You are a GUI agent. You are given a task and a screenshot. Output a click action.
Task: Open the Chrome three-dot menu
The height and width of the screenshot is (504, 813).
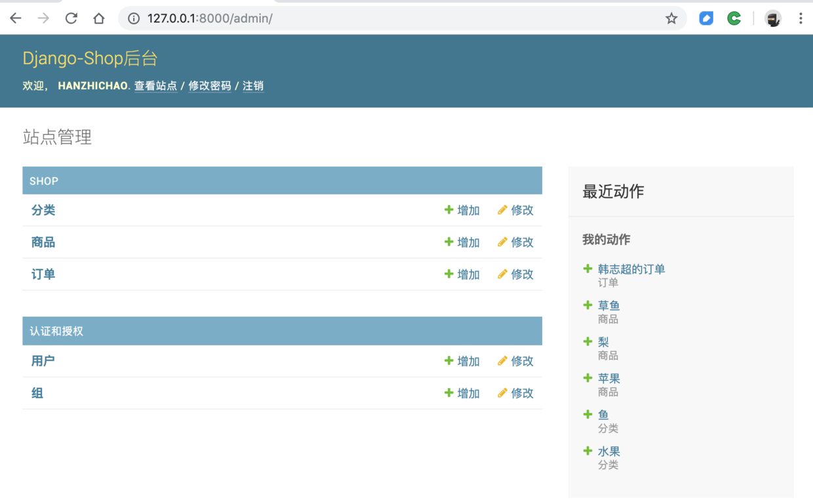pyautogui.click(x=801, y=18)
